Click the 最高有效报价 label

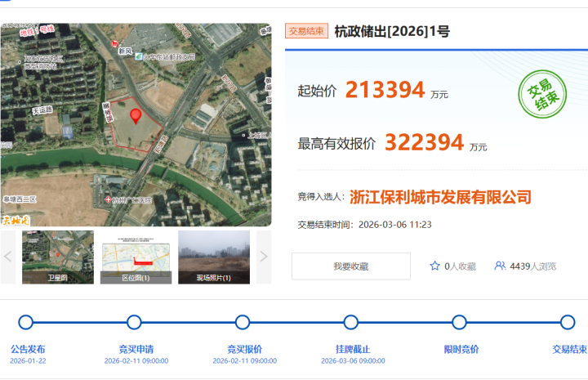pyautogui.click(x=336, y=144)
